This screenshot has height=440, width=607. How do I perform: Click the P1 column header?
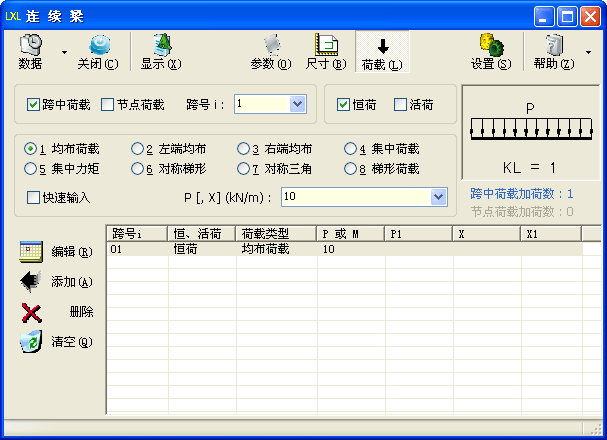coord(419,234)
